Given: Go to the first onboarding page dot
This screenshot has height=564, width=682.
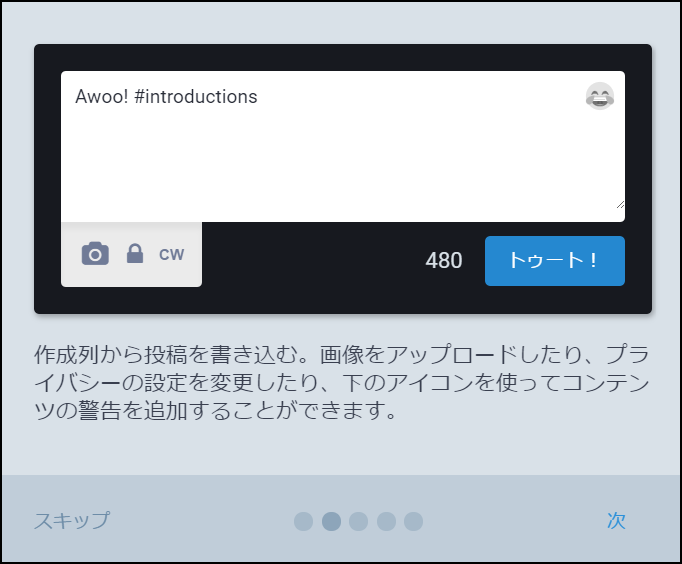Looking at the screenshot, I should (304, 521).
